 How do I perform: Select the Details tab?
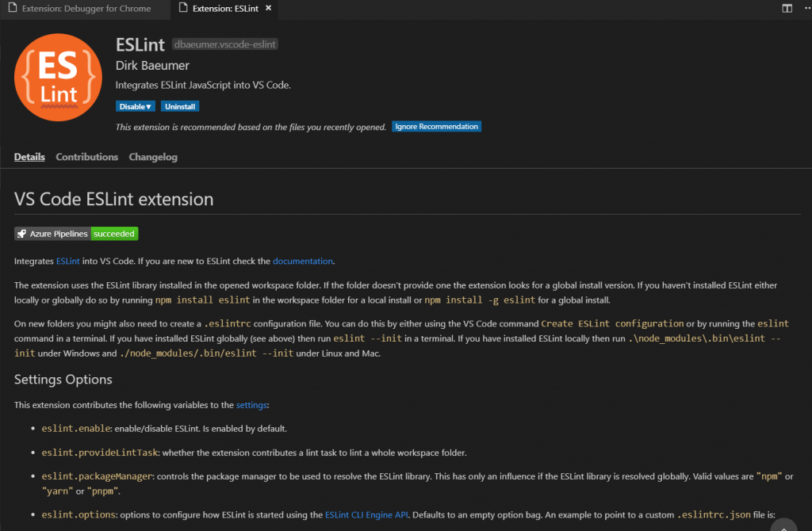[29, 157]
